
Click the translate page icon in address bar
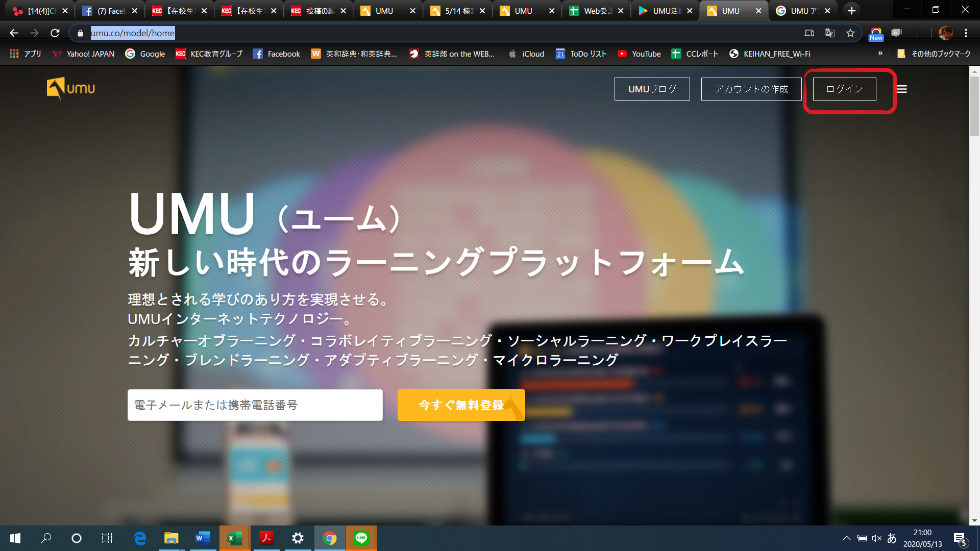click(830, 33)
